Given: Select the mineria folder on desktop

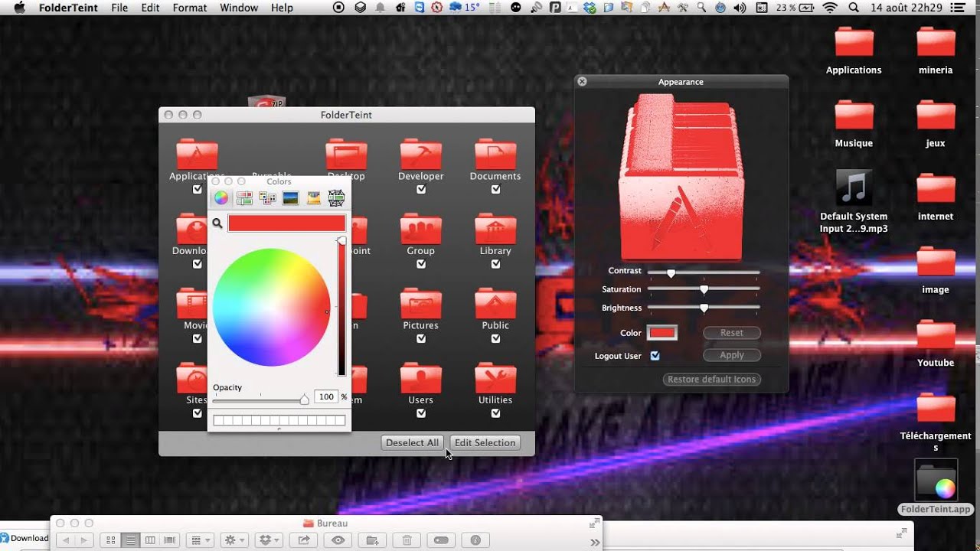Looking at the screenshot, I should pyautogui.click(x=936, y=50).
